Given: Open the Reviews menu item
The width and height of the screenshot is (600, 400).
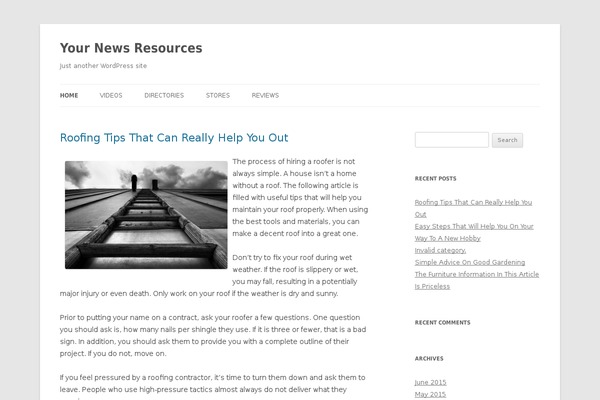Looking at the screenshot, I should [x=265, y=95].
